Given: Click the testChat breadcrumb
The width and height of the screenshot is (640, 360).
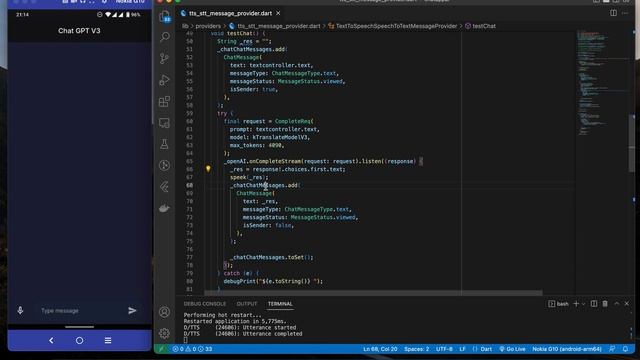Looking at the screenshot, I should (484, 26).
